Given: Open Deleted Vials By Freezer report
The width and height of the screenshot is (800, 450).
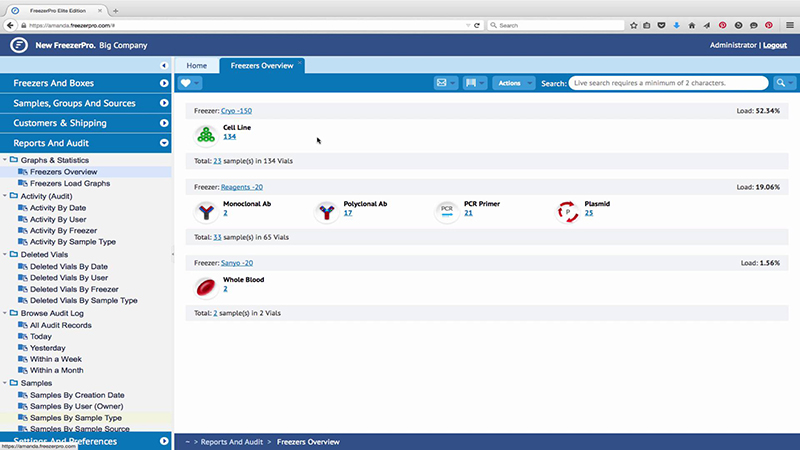Looking at the screenshot, I should (x=74, y=289).
